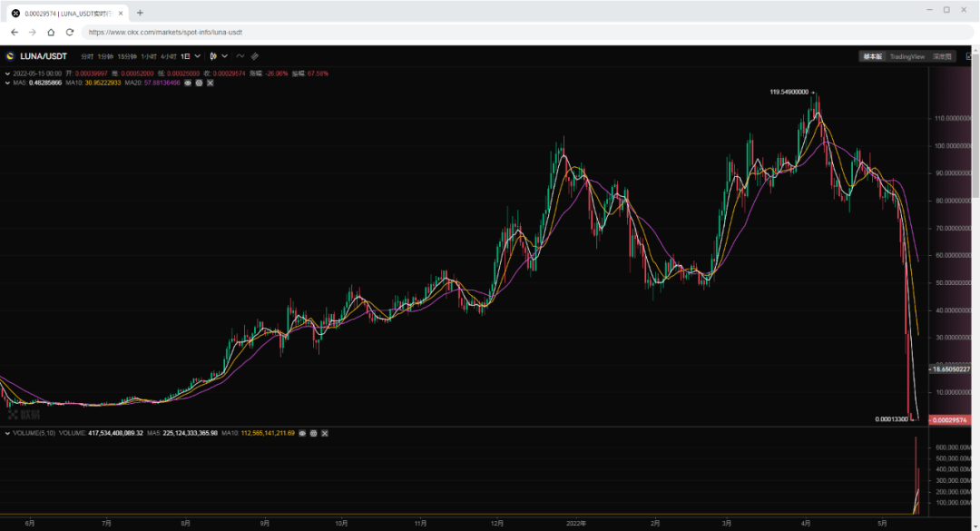980x531 pixels.
Task: Toggle visibility of the VOLUME indicator
Action: pos(302,435)
